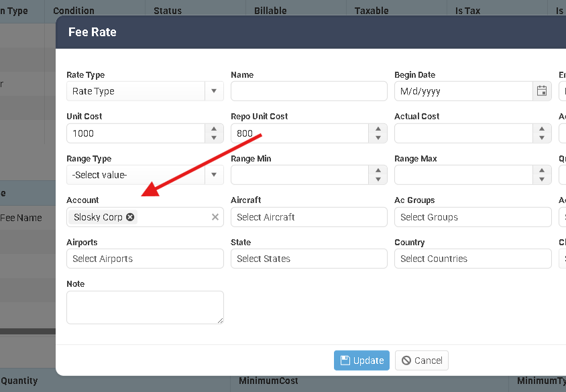Focus the Note text area
Image resolution: width=566 pixels, height=392 pixels.
(145, 307)
